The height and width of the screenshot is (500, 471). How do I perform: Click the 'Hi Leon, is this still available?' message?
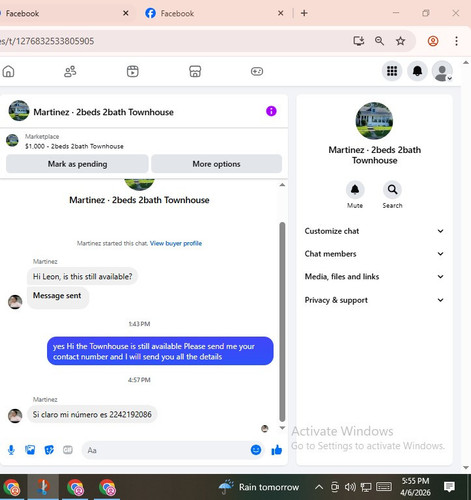[82, 276]
